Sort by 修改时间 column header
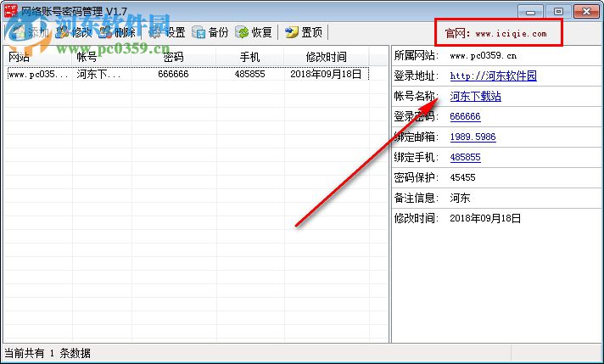The image size is (604, 364). click(326, 57)
